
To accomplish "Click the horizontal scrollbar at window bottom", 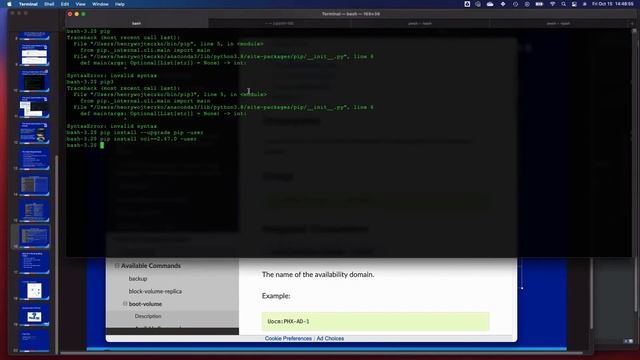I will coord(322,353).
